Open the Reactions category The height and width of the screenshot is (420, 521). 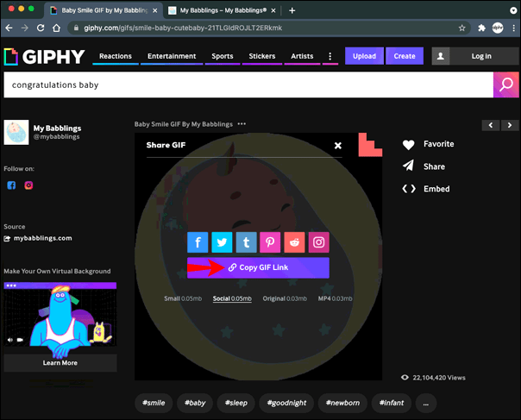point(118,57)
